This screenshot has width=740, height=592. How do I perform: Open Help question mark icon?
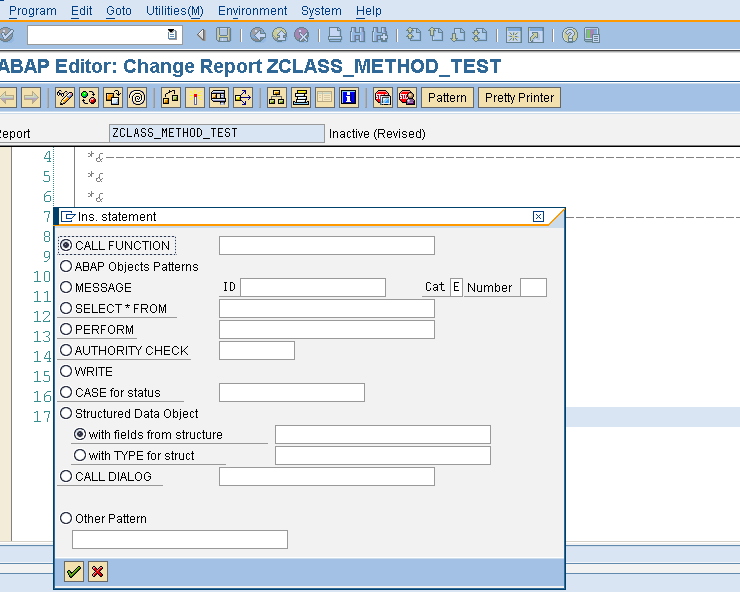click(570, 35)
